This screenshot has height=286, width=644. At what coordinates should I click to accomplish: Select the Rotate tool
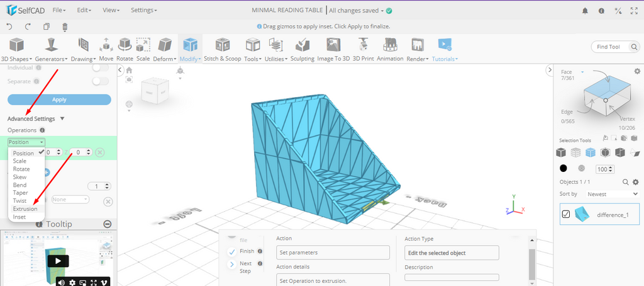pos(125,49)
